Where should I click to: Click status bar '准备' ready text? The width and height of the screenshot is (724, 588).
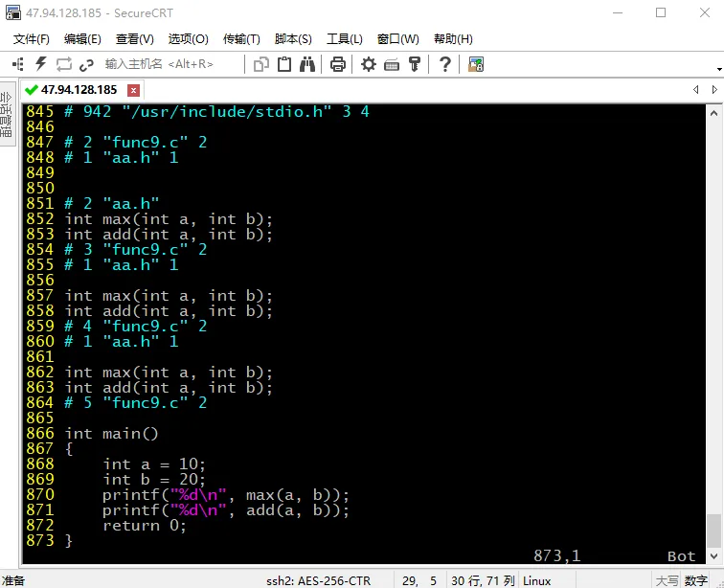(x=13, y=580)
